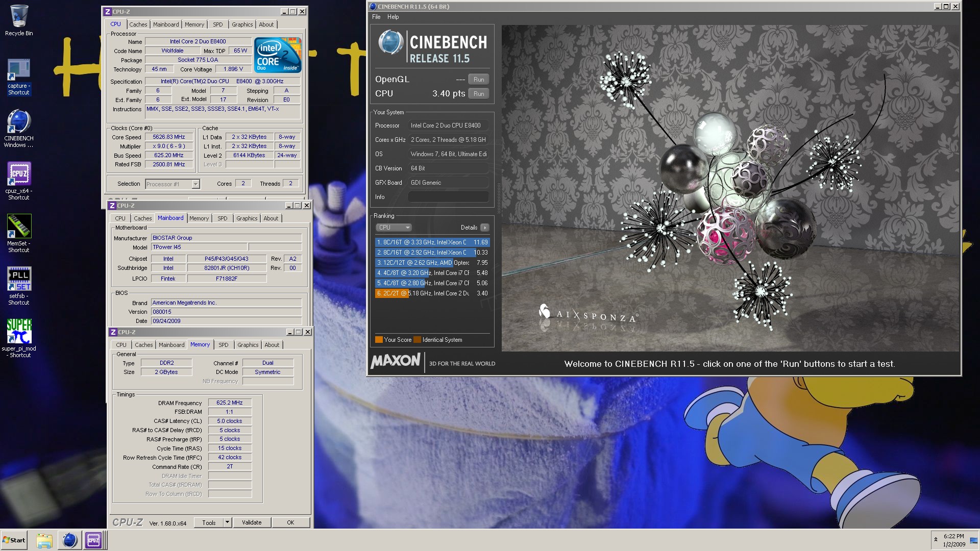Image resolution: width=980 pixels, height=551 pixels.
Task: Click the CPU-Z title icon in Memory window
Action: [113, 332]
